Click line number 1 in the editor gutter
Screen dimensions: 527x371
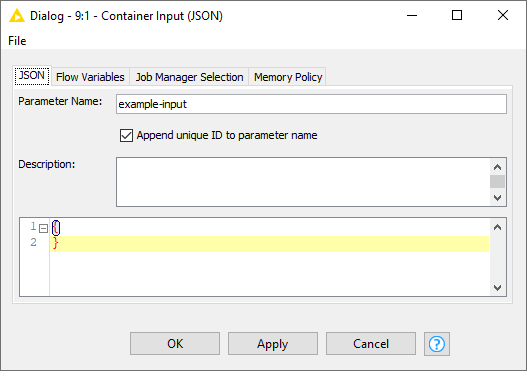[33, 226]
